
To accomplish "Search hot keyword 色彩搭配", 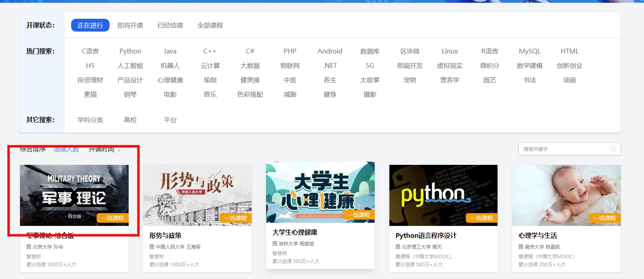I will click(x=250, y=94).
